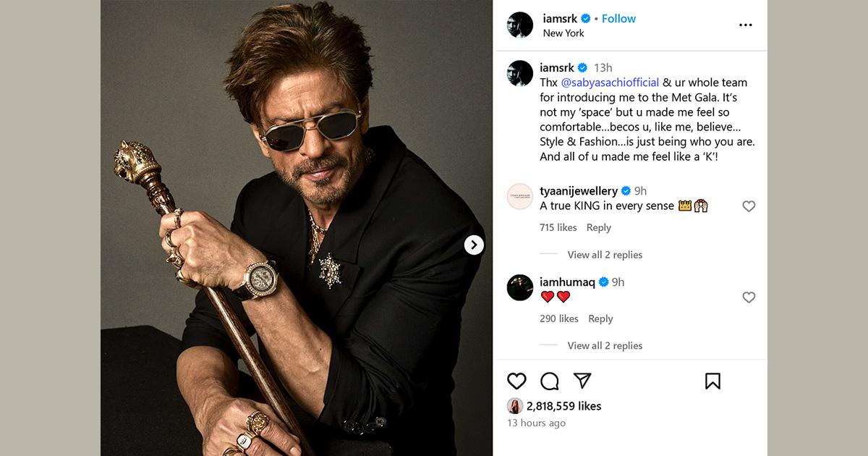The height and width of the screenshot is (456, 868).
Task: Follow the iamsrk account
Action: click(618, 19)
